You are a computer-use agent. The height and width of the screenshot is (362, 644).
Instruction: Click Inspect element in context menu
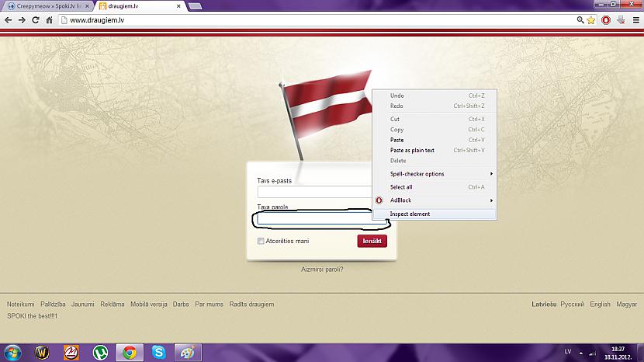click(435, 214)
